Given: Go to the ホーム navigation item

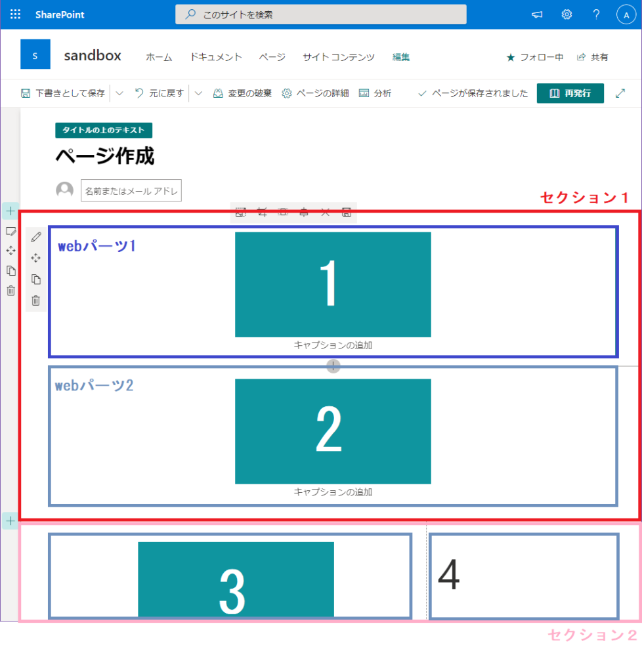Looking at the screenshot, I should (159, 58).
